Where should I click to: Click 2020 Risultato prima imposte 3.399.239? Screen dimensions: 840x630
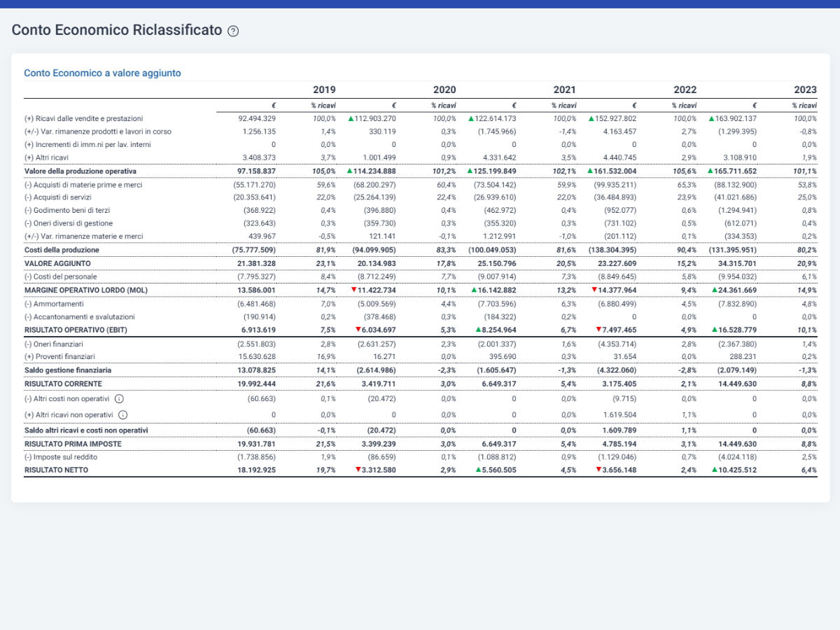tap(379, 444)
